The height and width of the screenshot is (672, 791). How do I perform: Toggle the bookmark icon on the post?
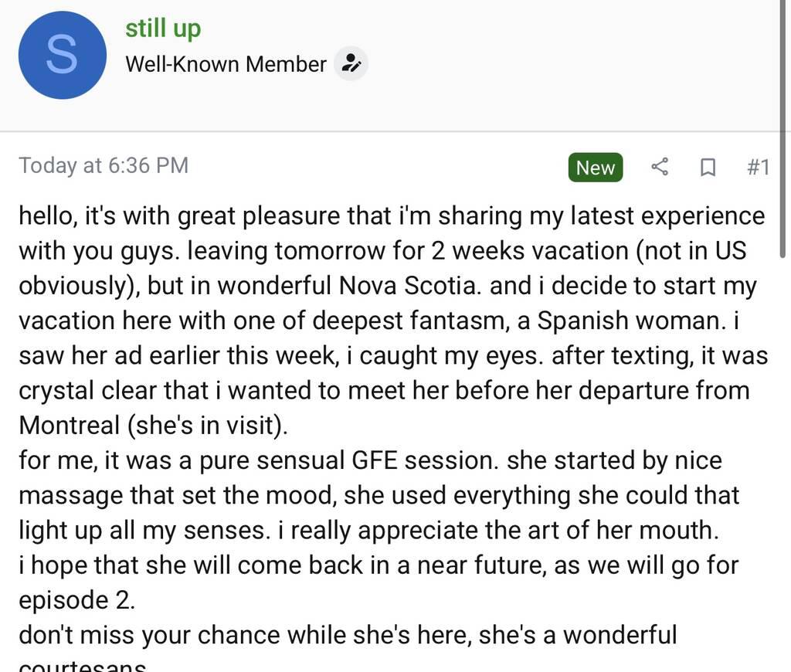coord(707,167)
